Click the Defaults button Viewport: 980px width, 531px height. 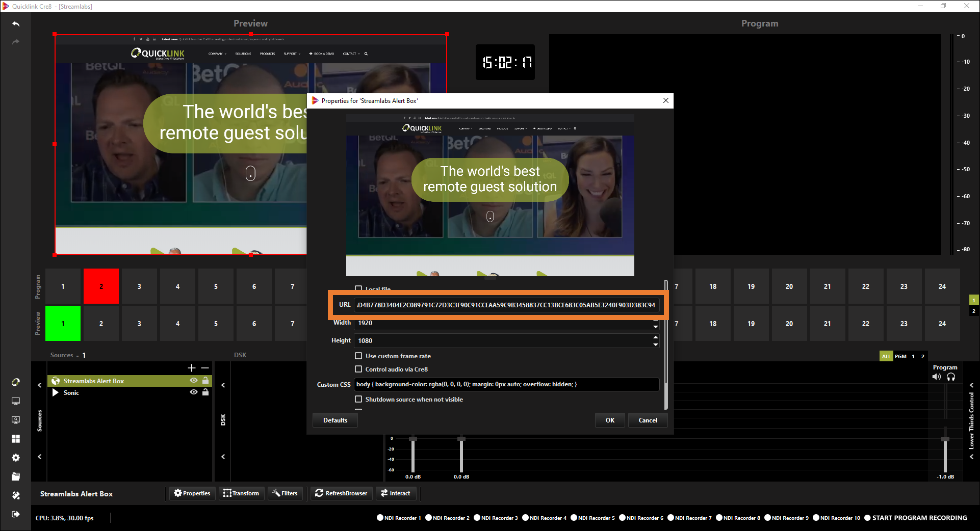tap(335, 420)
